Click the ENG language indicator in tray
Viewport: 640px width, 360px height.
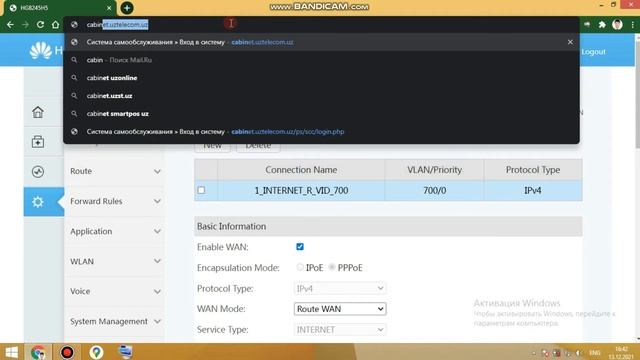(595, 353)
